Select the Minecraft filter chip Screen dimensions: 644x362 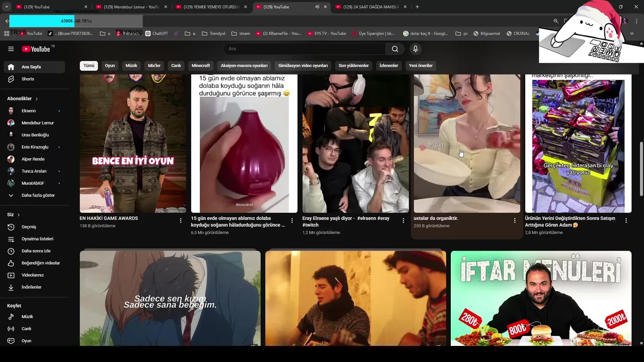click(201, 66)
